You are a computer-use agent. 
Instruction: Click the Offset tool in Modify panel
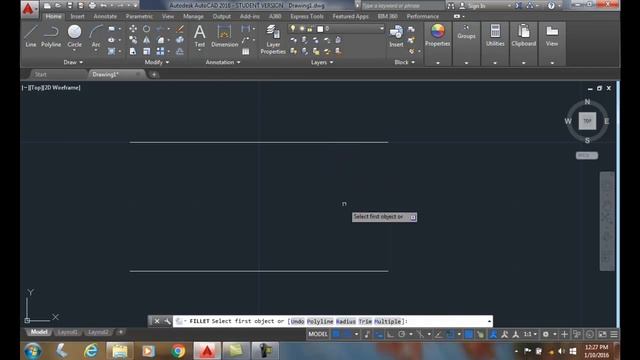pos(180,51)
